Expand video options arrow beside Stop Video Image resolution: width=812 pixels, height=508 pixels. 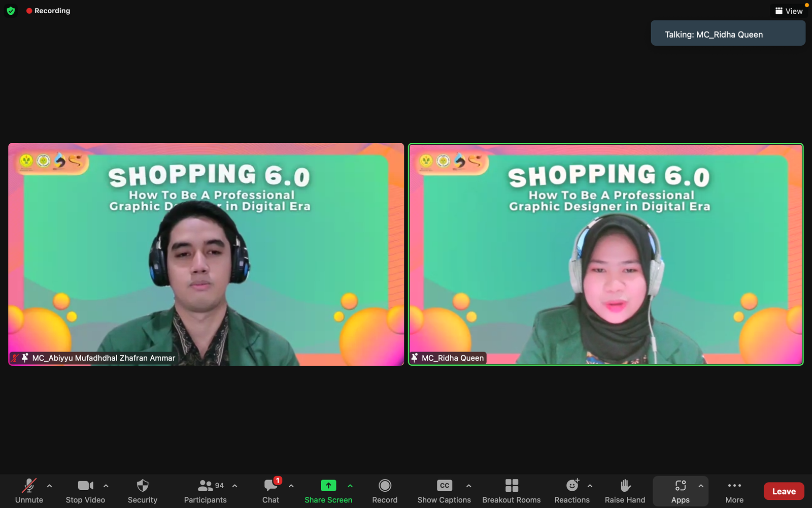[x=106, y=486]
